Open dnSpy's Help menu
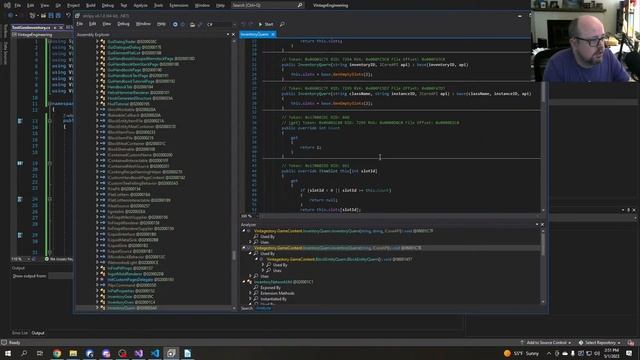Viewport: 640px width, 360px height. coord(161,24)
